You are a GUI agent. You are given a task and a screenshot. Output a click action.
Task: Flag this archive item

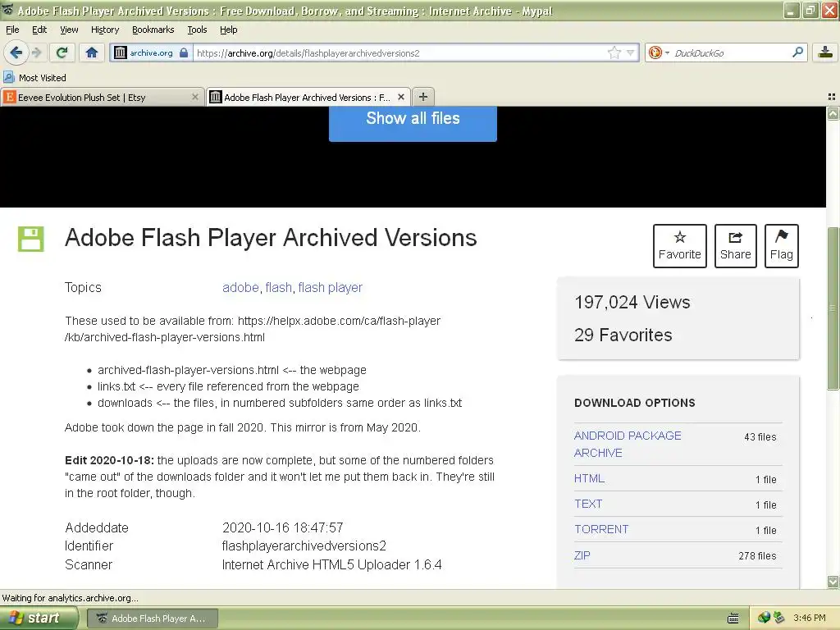click(x=782, y=246)
